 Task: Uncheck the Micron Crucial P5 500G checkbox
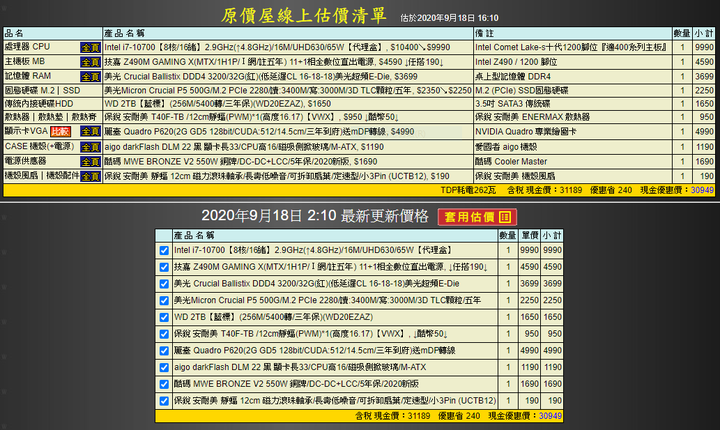(164, 300)
